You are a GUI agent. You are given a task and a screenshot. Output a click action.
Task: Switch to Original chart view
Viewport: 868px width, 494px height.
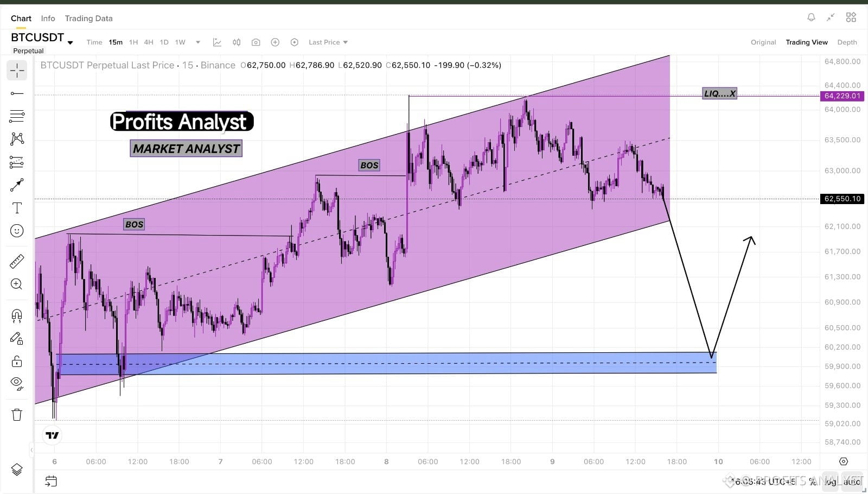click(x=763, y=42)
